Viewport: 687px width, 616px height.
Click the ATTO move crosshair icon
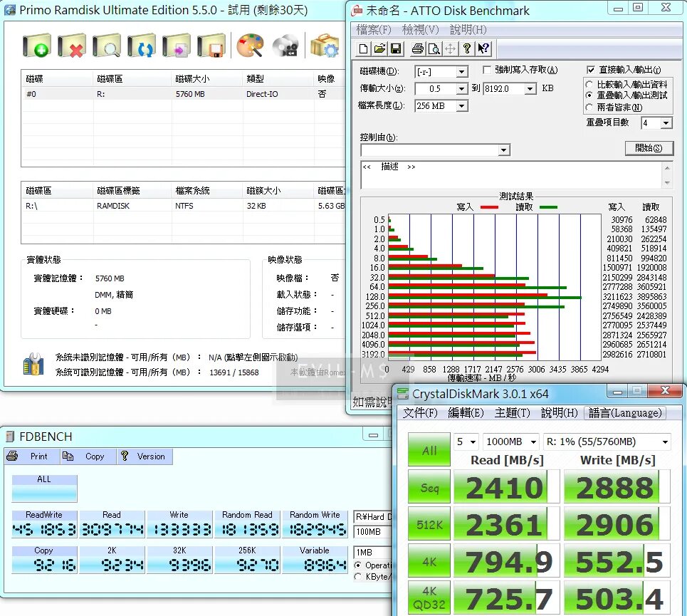[x=450, y=48]
